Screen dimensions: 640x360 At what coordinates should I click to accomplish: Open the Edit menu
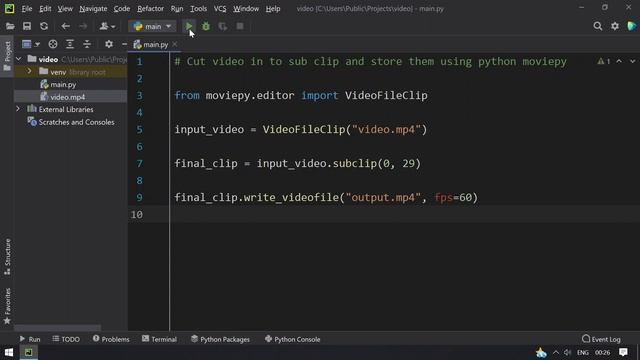click(x=45, y=9)
